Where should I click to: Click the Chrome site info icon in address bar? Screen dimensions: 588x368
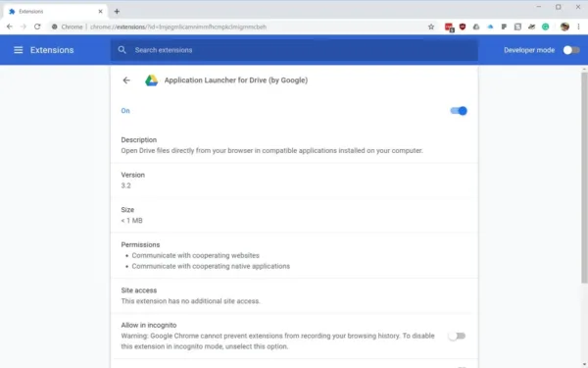(x=54, y=26)
